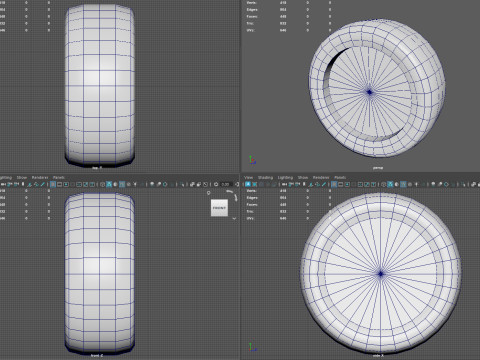Screen dimensions: 480x360
Task: Open the ViewCube dropdown chevron
Action: pyautogui.click(x=234, y=218)
